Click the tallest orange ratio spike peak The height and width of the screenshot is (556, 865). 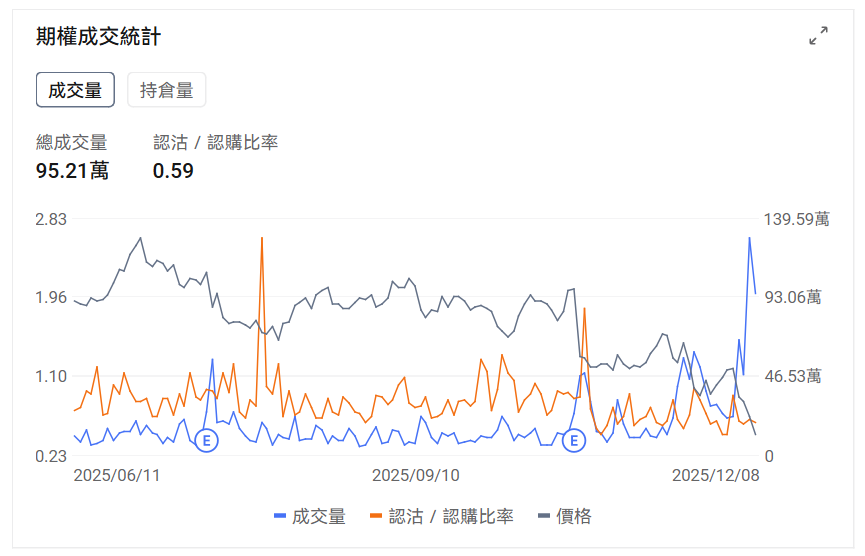(x=262, y=239)
